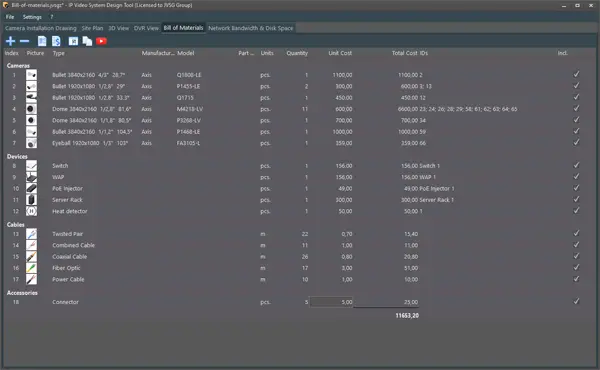
Task: Open the Settings menu
Action: pos(32,17)
